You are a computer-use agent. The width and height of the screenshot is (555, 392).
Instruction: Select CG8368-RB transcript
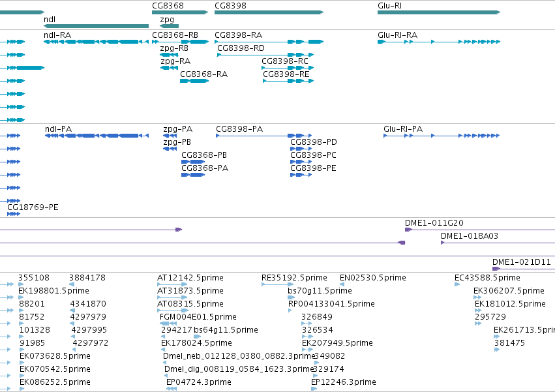[x=181, y=42]
